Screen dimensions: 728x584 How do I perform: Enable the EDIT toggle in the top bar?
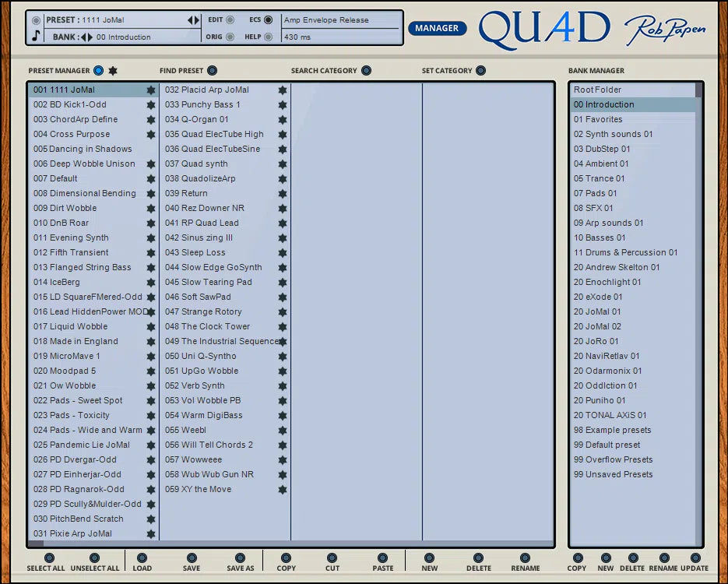click(x=231, y=20)
